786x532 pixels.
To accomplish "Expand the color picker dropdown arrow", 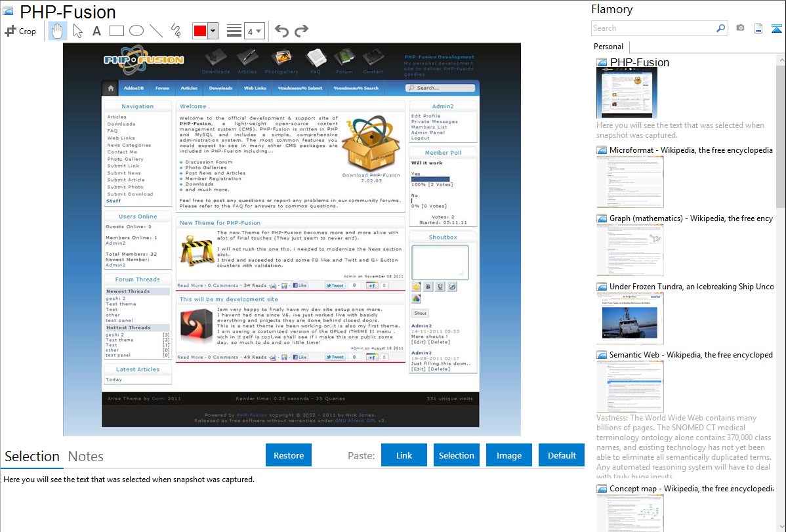I will (x=213, y=31).
